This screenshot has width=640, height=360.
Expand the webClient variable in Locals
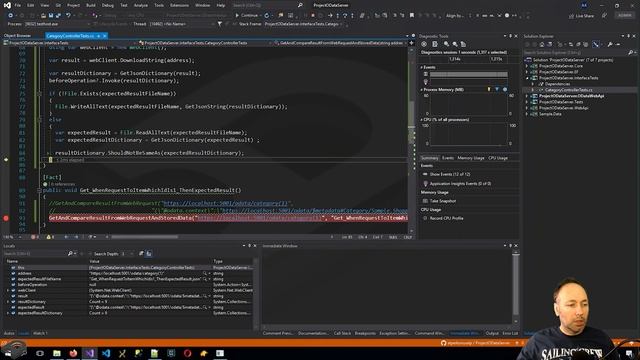click(x=8, y=290)
